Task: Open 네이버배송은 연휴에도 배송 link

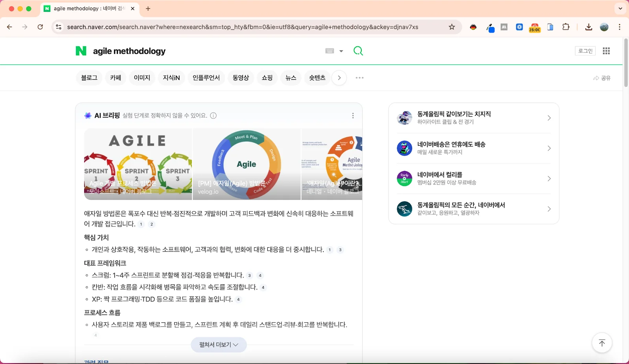Action: click(451, 144)
